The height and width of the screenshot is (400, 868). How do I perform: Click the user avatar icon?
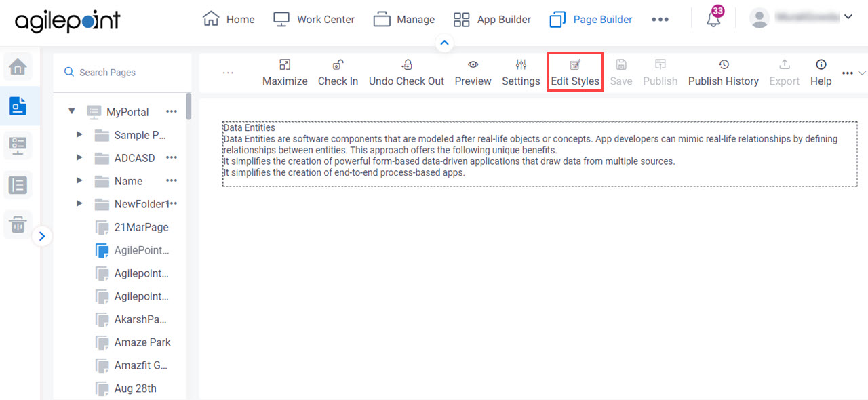[x=759, y=18]
